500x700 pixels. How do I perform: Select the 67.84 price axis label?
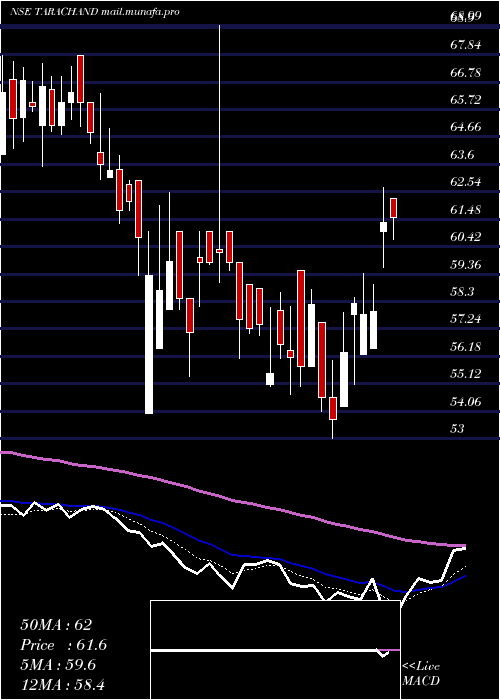(466, 45)
